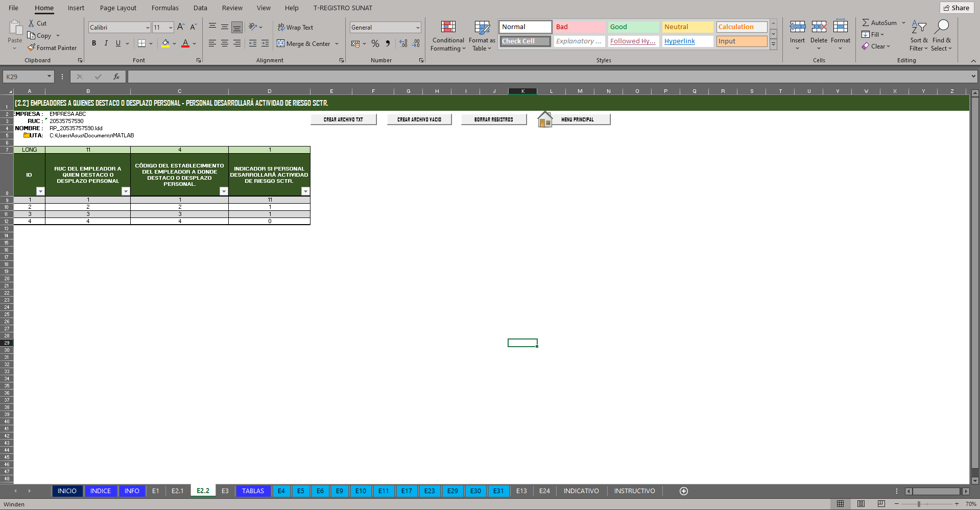Open the RUC del empleador column filter

click(126, 191)
